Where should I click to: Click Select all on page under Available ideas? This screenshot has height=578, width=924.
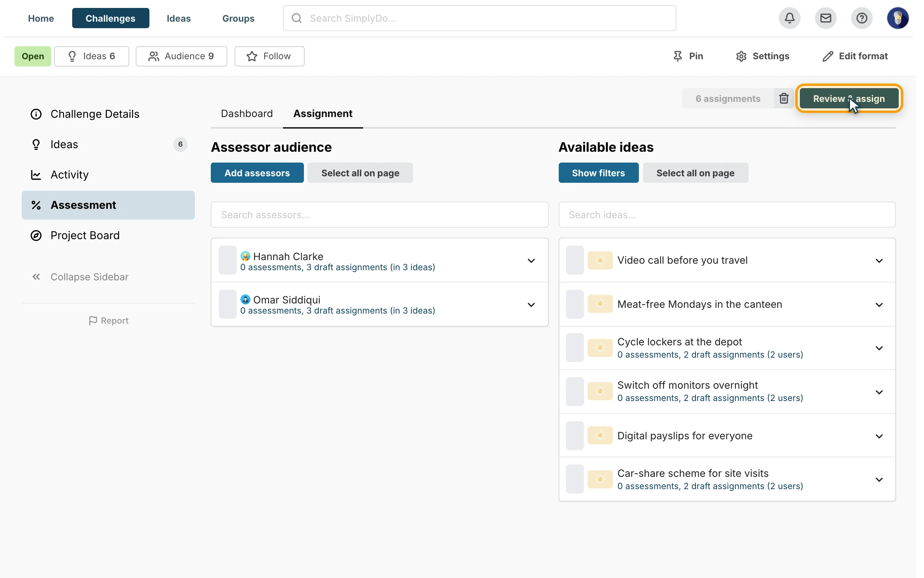tap(695, 173)
